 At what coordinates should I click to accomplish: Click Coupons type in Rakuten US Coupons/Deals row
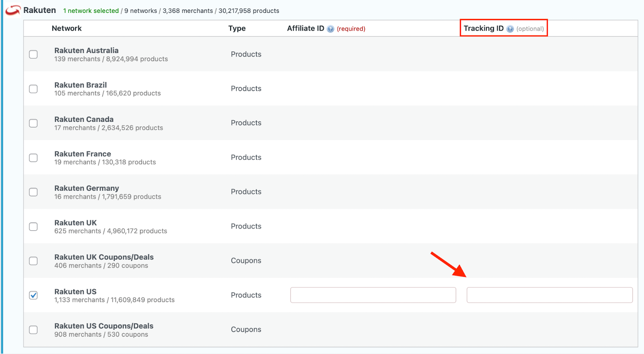(x=246, y=329)
